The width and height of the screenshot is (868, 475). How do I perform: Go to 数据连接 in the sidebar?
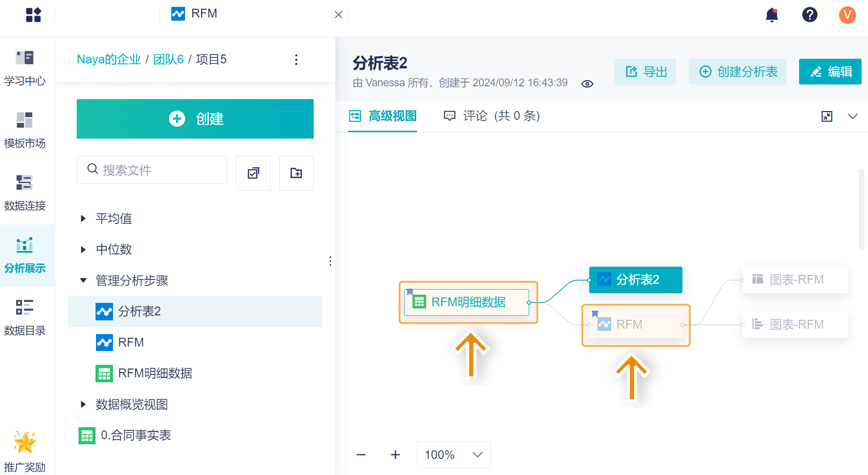[25, 193]
